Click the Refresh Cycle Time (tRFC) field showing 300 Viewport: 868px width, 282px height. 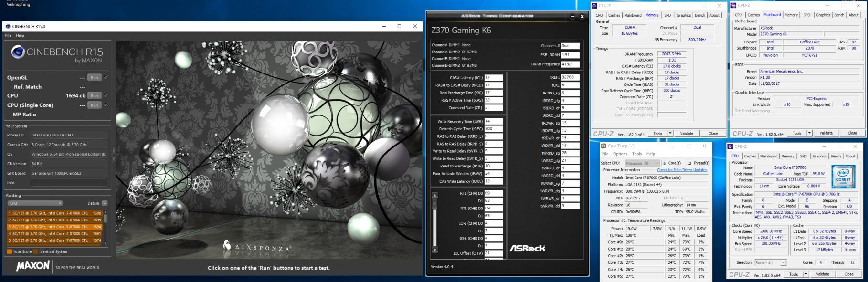pyautogui.click(x=493, y=129)
